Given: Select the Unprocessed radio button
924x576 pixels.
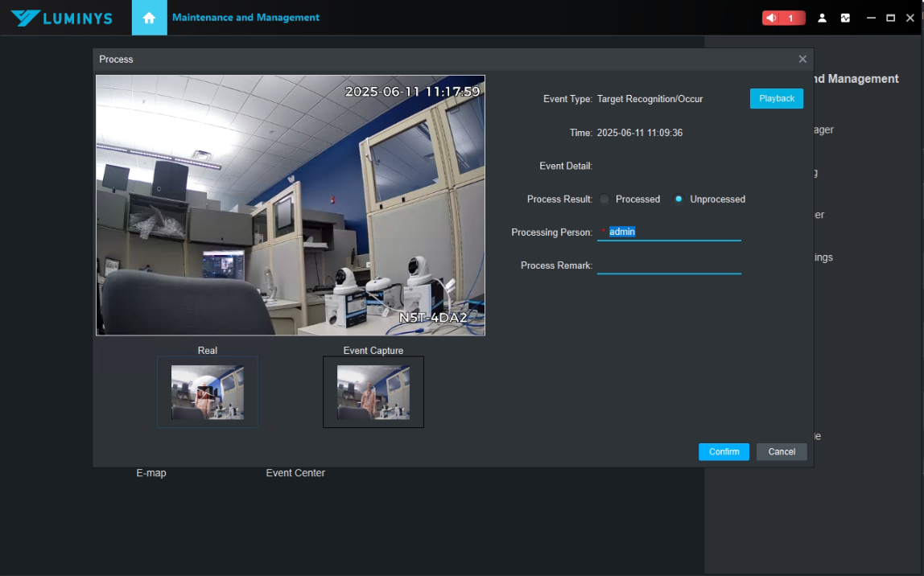Looking at the screenshot, I should point(679,200).
